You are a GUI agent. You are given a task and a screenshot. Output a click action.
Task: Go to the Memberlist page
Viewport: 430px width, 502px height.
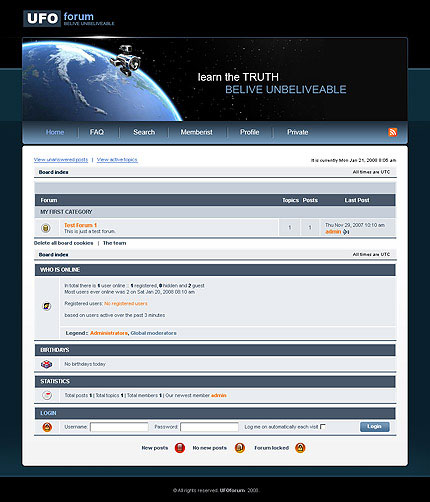[196, 132]
